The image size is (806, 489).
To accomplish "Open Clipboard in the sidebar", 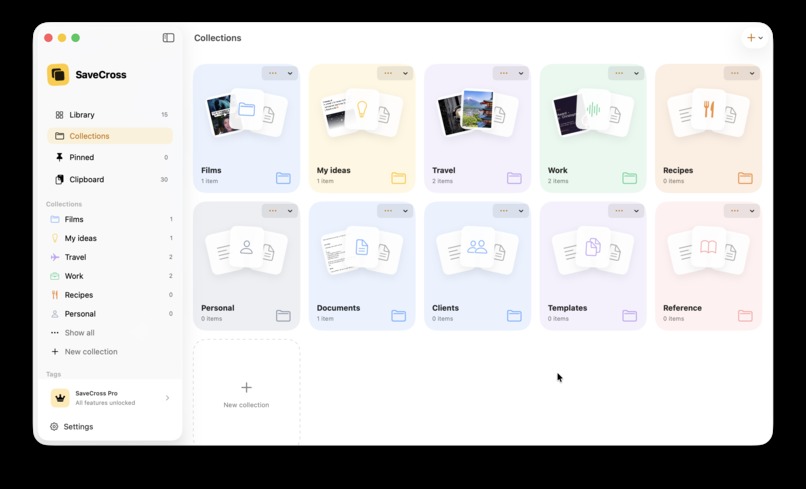I will pyautogui.click(x=110, y=179).
